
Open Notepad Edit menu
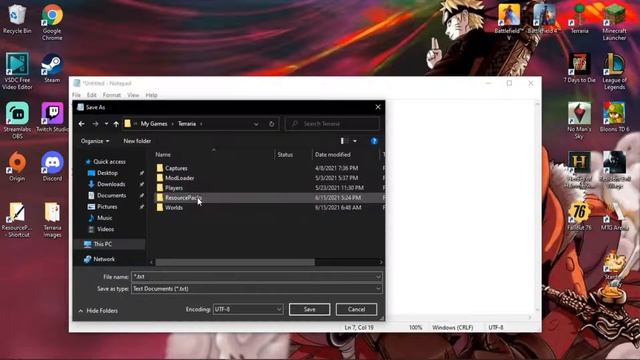click(91, 95)
